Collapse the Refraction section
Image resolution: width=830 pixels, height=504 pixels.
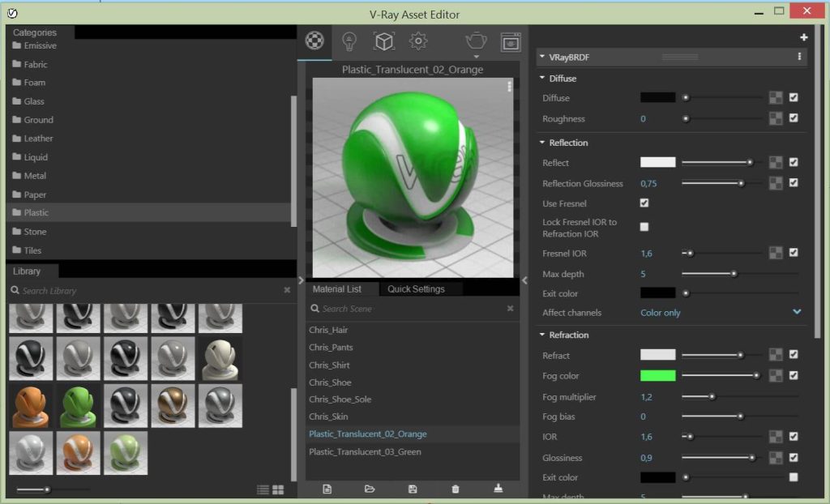pos(542,335)
